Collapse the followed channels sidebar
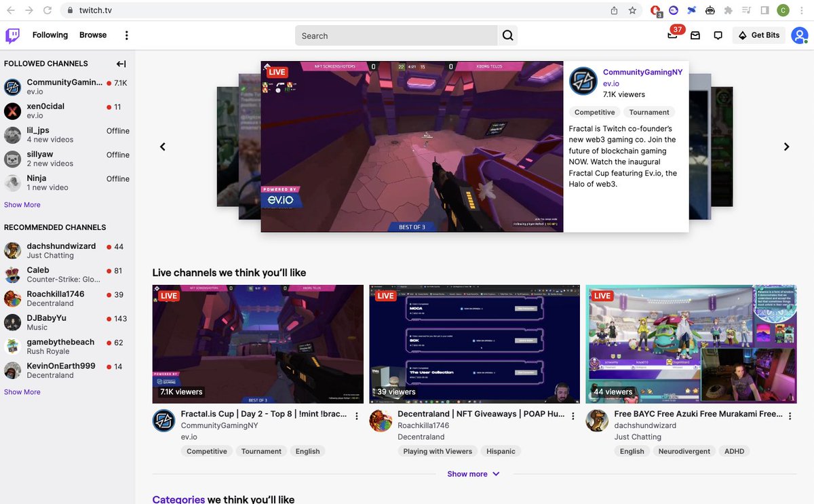 [121, 64]
